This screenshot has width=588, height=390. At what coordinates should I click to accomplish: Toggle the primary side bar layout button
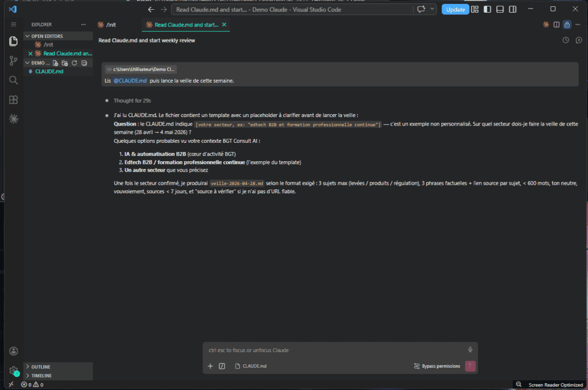[488, 9]
